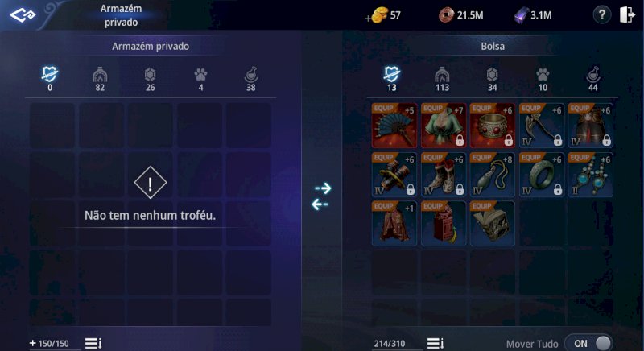The height and width of the screenshot is (351, 644).
Task: Move item to bag with left arrow
Action: point(320,204)
